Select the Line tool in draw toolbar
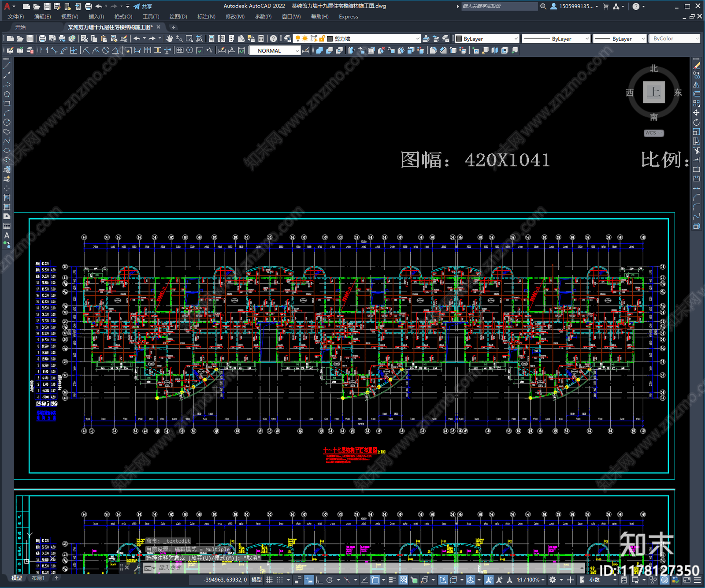The height and width of the screenshot is (588, 705). click(7, 65)
